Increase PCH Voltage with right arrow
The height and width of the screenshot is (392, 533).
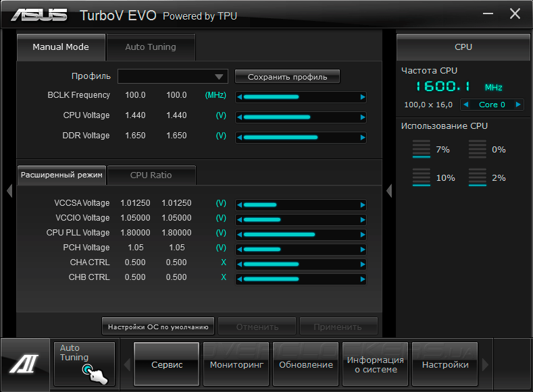(363, 250)
